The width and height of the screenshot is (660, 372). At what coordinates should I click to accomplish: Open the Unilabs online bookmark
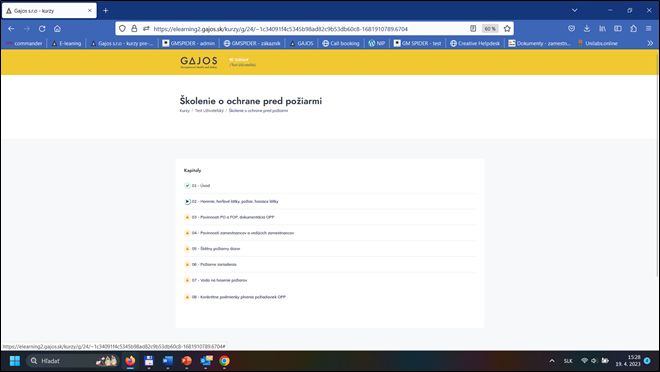[598, 43]
